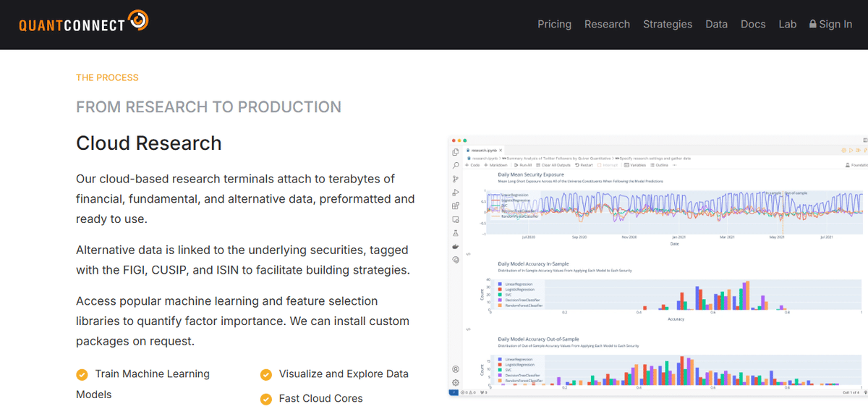Click Restart in the notebook toolbar

[x=583, y=165]
